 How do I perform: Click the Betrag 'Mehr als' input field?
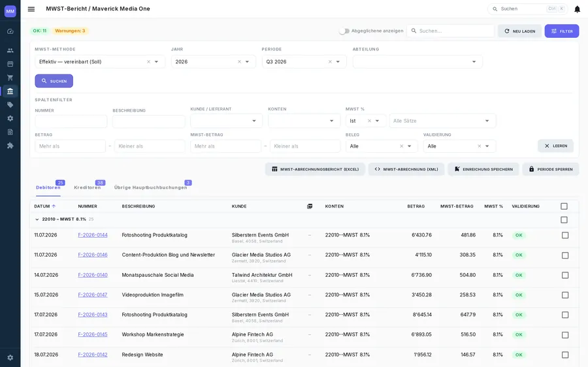(70, 146)
